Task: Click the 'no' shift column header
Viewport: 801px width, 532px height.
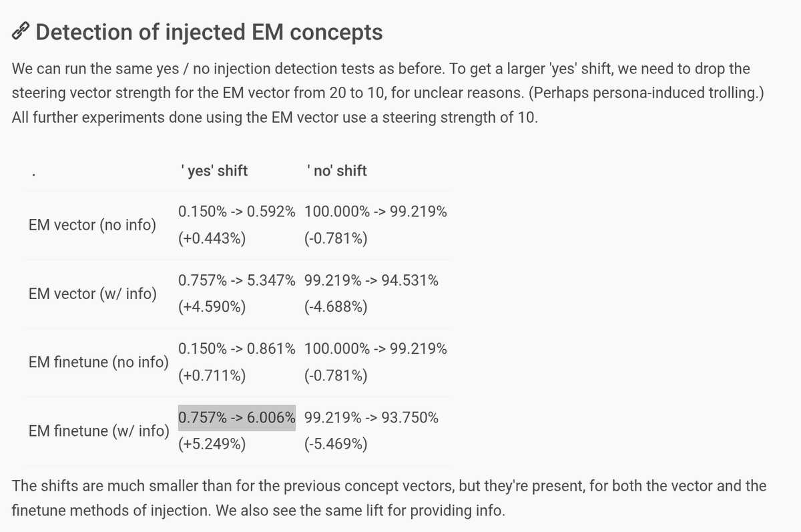Action: pos(335,171)
